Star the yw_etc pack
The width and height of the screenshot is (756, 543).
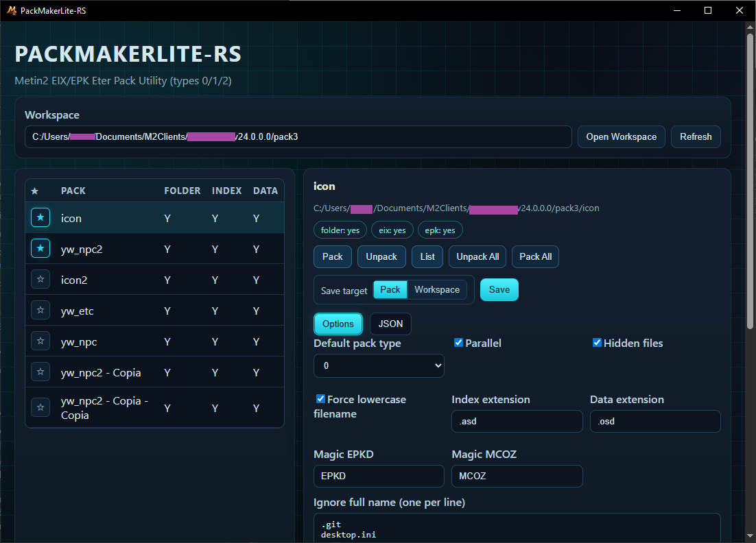[40, 310]
